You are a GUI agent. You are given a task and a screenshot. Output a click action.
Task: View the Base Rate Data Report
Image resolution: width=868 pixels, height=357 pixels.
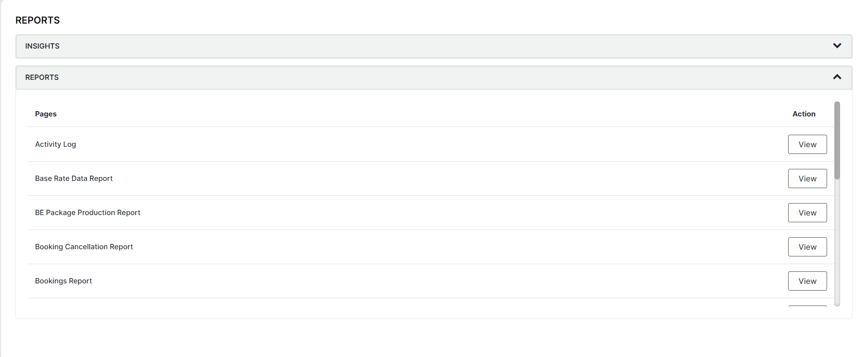(x=807, y=178)
